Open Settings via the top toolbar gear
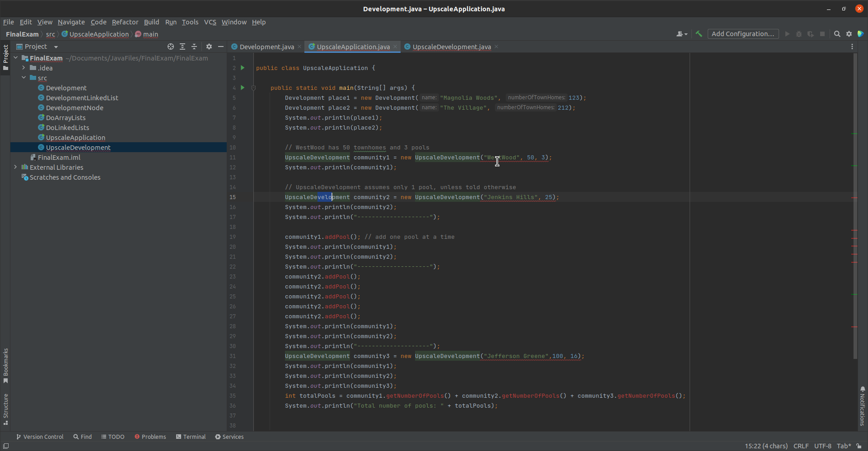This screenshot has width=868, height=451. (x=849, y=34)
